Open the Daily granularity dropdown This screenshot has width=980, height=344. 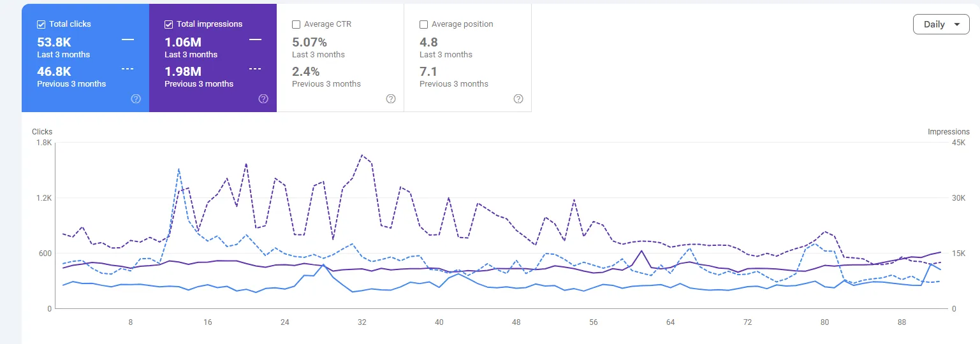point(941,24)
